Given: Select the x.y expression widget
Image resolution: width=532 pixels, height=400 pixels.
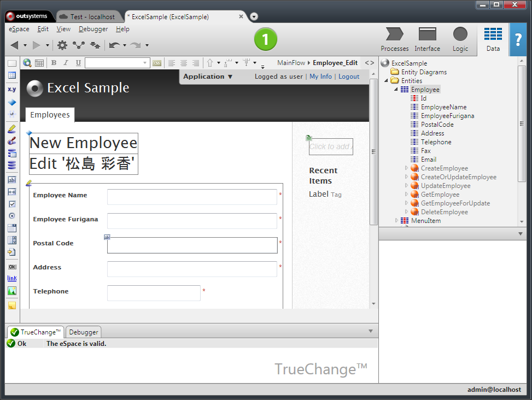Looking at the screenshot, I should [x=12, y=89].
